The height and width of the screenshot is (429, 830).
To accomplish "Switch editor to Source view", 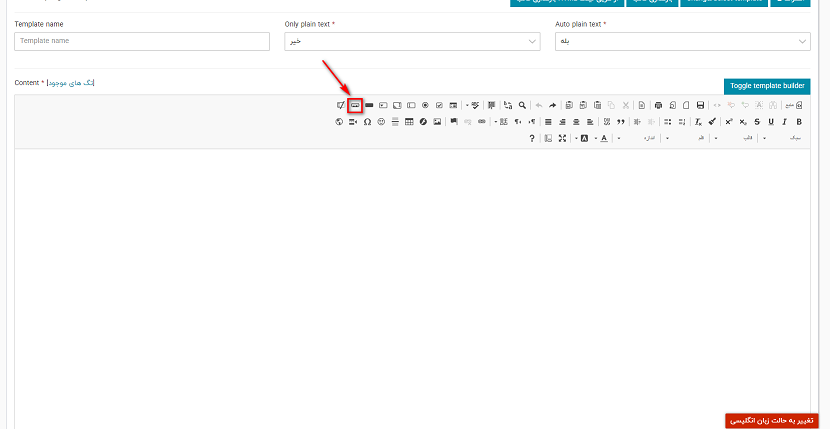I will tap(793, 105).
